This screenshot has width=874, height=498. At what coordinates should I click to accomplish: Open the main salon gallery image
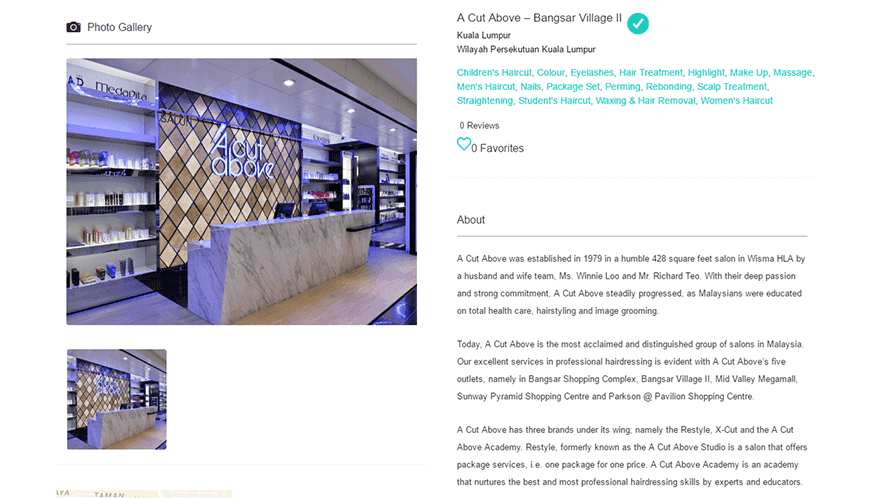(x=241, y=191)
